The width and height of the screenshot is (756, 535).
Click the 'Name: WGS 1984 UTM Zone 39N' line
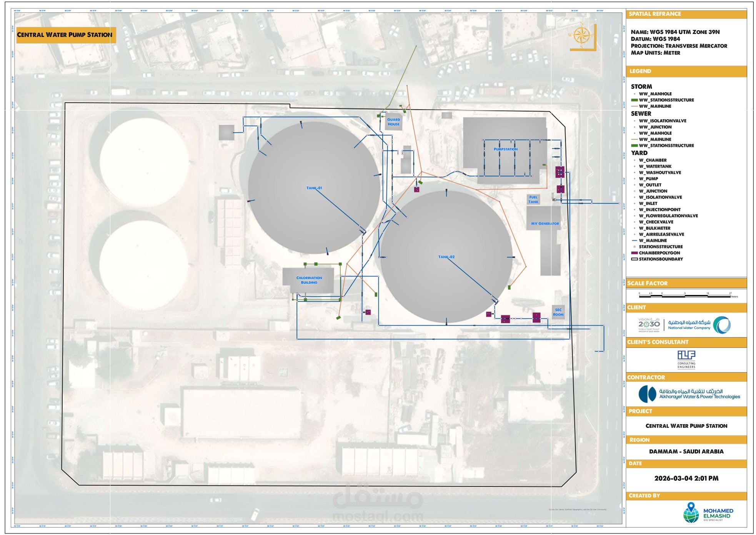coord(675,32)
